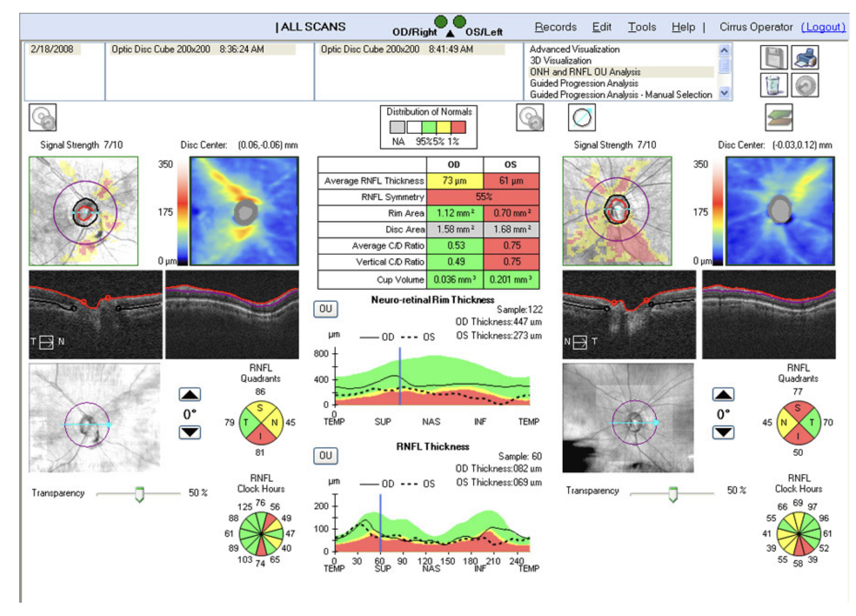Click the printer icon to print report
The height and width of the screenshot is (616, 856).
pos(805,58)
